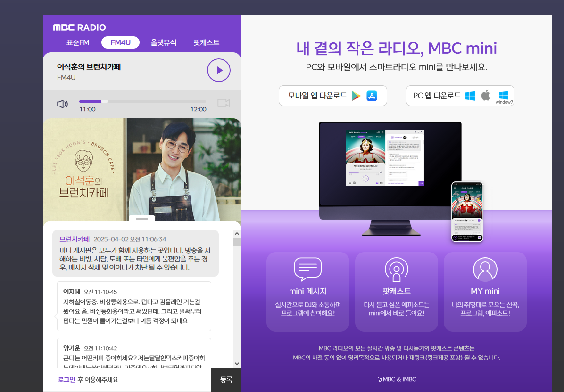Click the message board scroll up arrow
Viewport: 564px width, 392px height.
pyautogui.click(x=237, y=234)
